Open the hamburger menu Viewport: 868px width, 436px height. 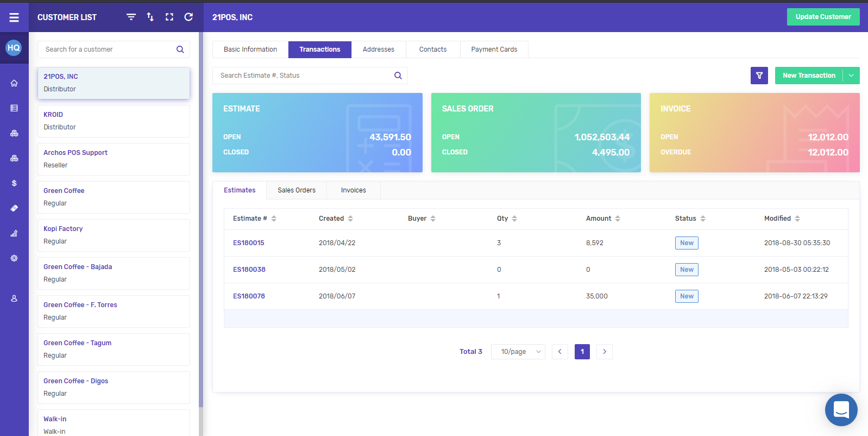coord(14,17)
